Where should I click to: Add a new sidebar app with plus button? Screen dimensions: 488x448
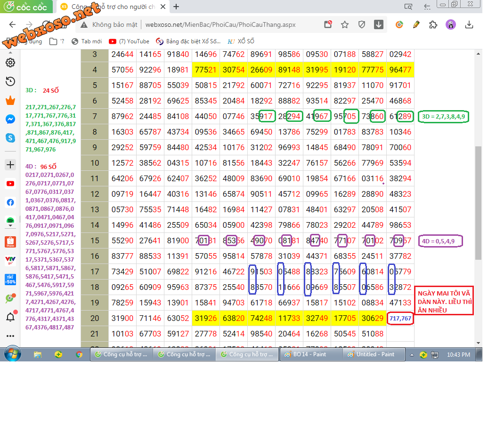pyautogui.click(x=10, y=165)
